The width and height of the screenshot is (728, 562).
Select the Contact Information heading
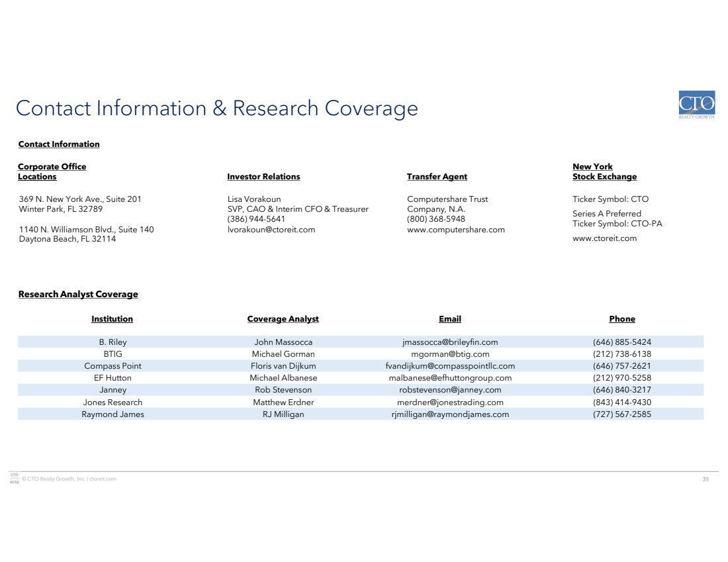pos(59,144)
